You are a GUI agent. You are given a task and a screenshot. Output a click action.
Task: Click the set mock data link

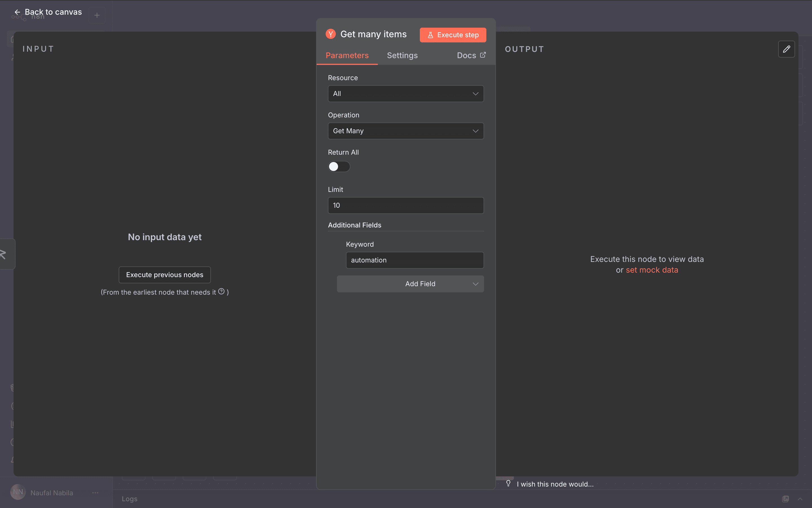pyautogui.click(x=652, y=270)
